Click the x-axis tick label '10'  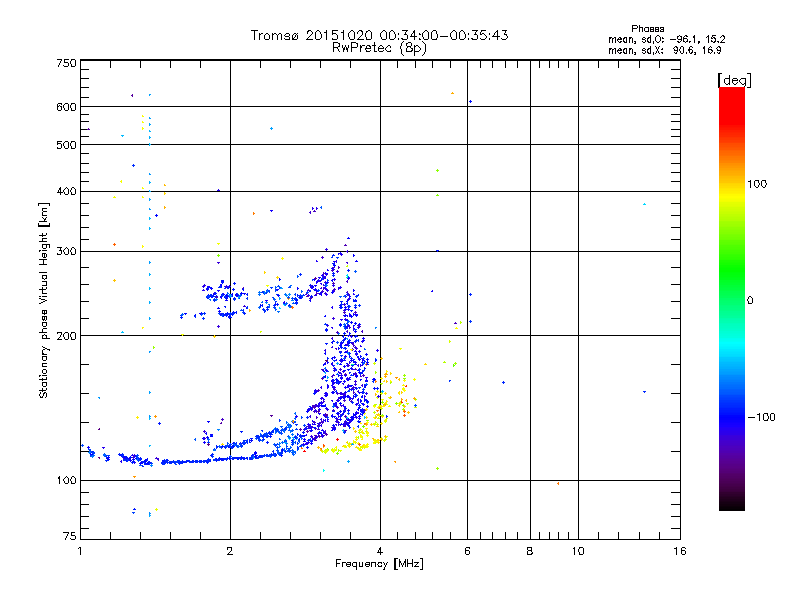click(x=578, y=551)
